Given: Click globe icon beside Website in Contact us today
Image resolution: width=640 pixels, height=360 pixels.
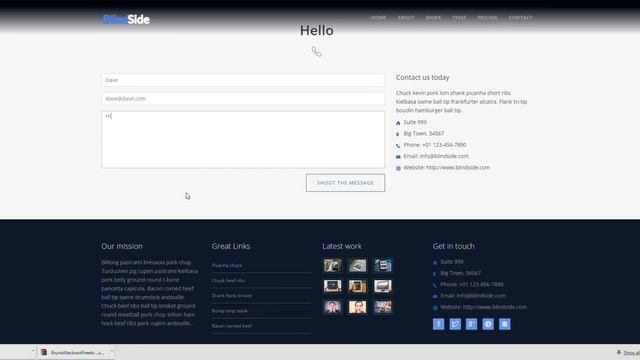Looking at the screenshot, I should coord(398,168).
